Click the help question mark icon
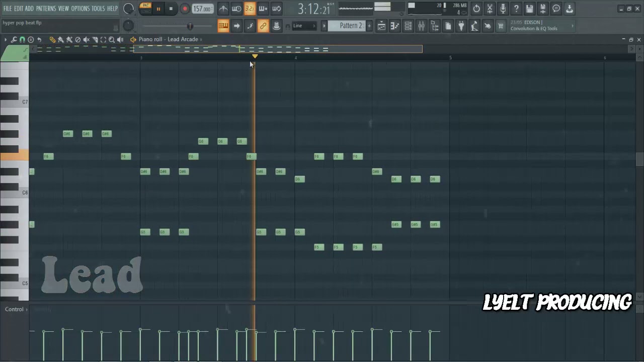The height and width of the screenshot is (362, 644). click(516, 9)
